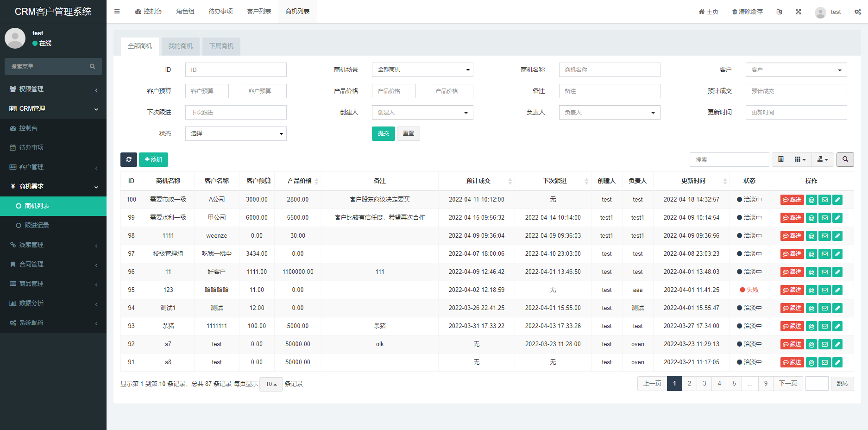Click the edit pencil icon for row 91

pos(837,362)
